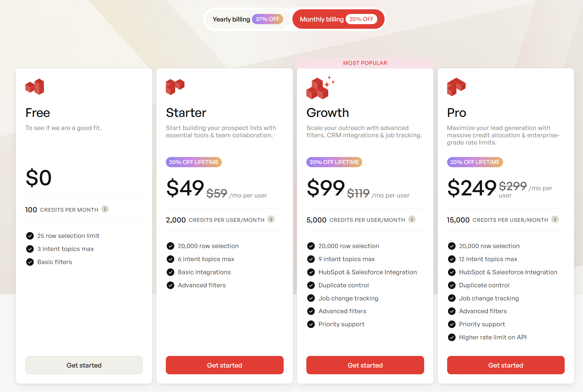Click checkmark beside Job change tracking in Growth
583x392 pixels.
tap(311, 298)
